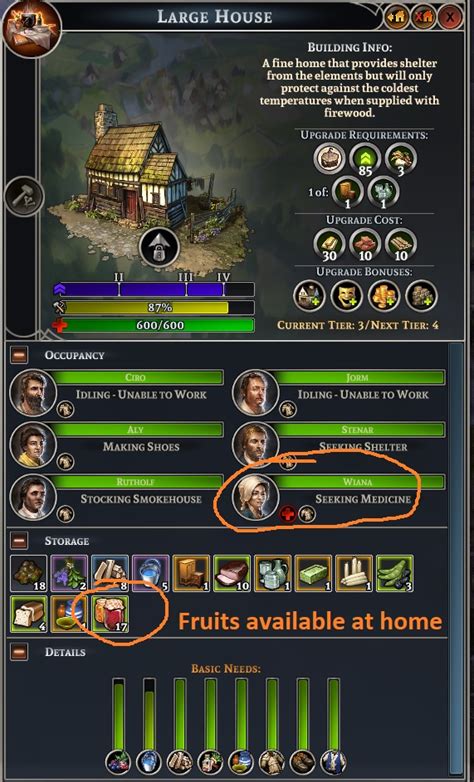
Task: Click the locked upgrade arrow under the house
Action: 159,247
